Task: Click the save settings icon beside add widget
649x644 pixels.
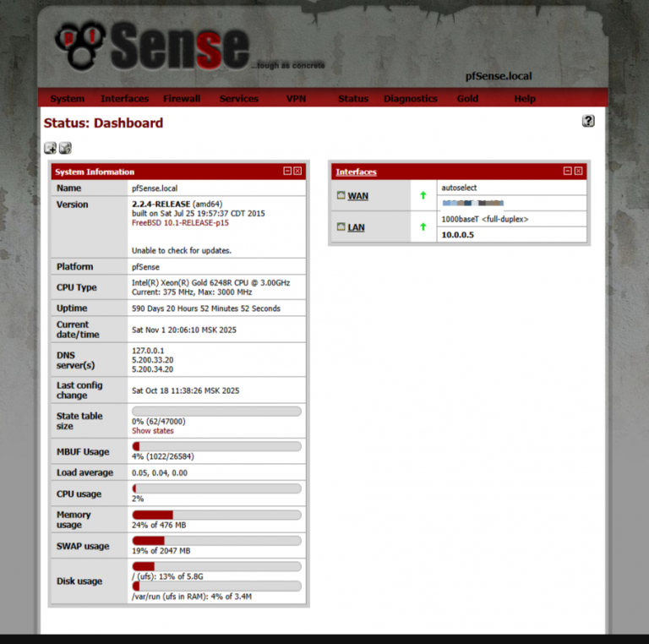Action: [65, 148]
